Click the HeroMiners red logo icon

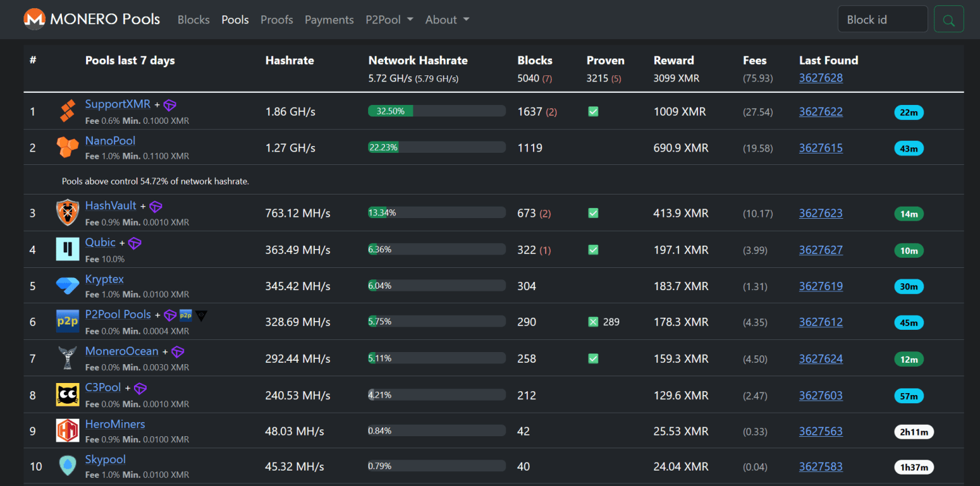click(x=68, y=431)
